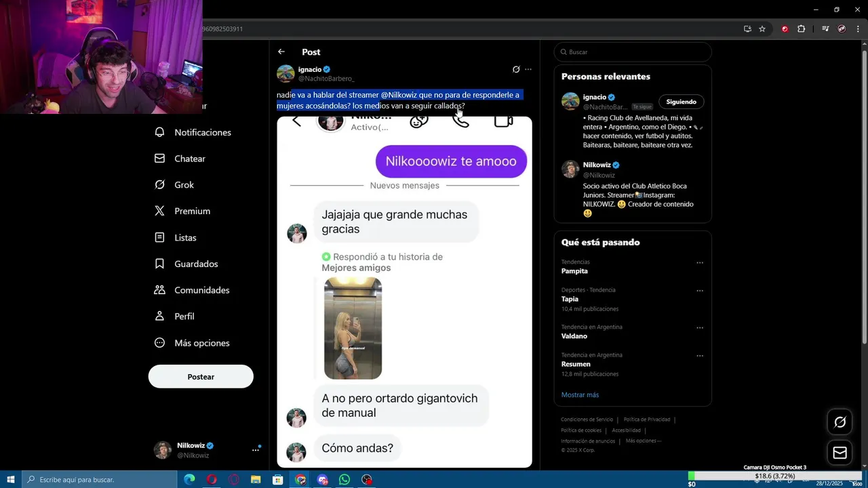Go back using the Post back arrow
This screenshot has width=868, height=488.
tap(281, 52)
